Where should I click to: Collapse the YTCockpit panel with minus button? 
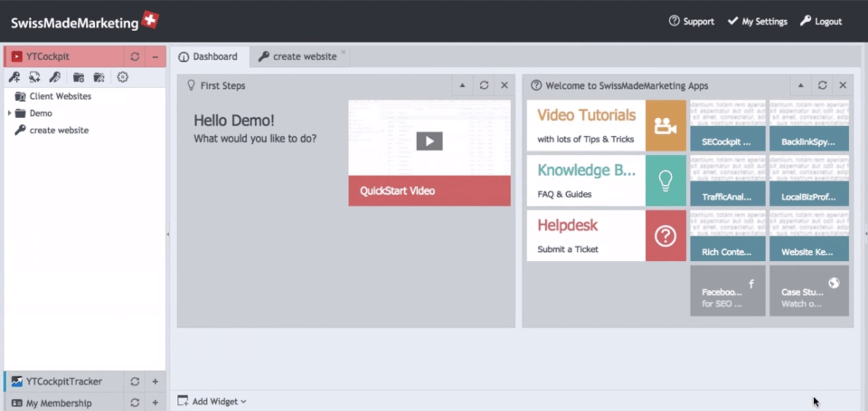coord(155,57)
